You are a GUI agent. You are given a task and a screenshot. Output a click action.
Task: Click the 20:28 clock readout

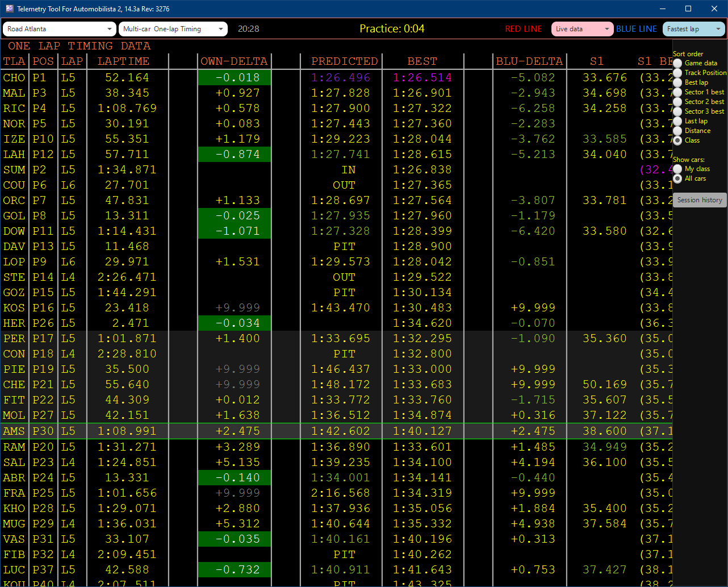click(248, 29)
